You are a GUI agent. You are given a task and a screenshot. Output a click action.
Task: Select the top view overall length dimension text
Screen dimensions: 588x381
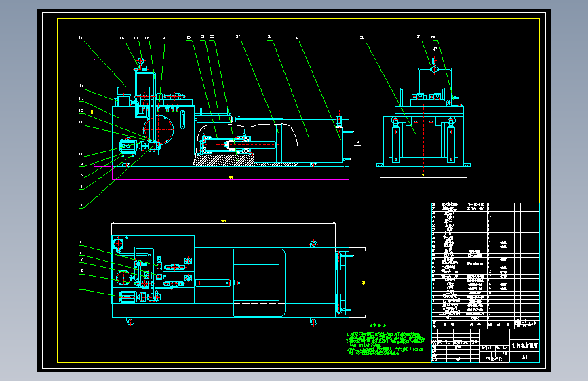tap(224, 221)
